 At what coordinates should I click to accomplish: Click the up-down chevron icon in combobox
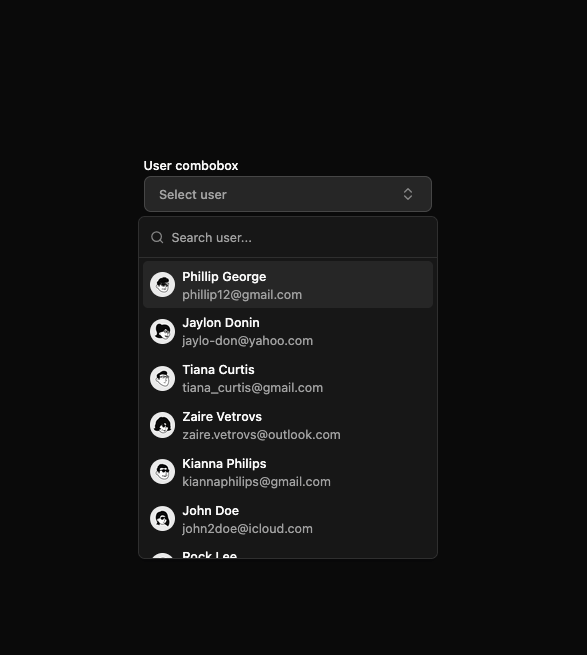click(408, 194)
